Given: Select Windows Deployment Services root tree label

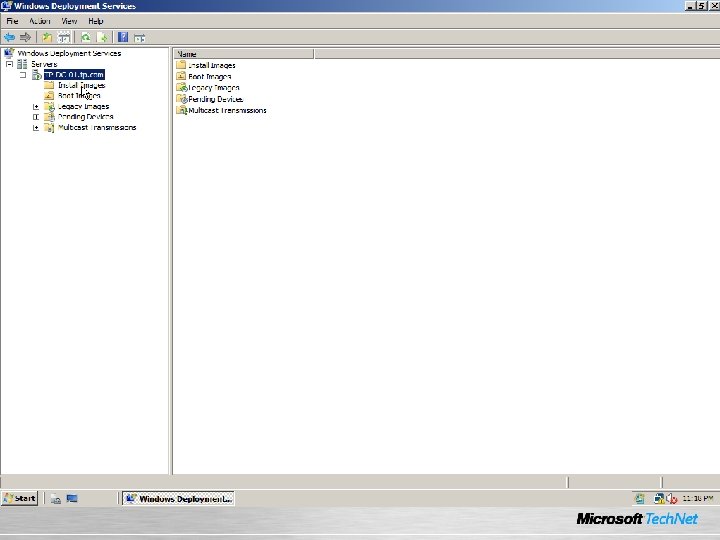Looking at the screenshot, I should click(69, 53).
